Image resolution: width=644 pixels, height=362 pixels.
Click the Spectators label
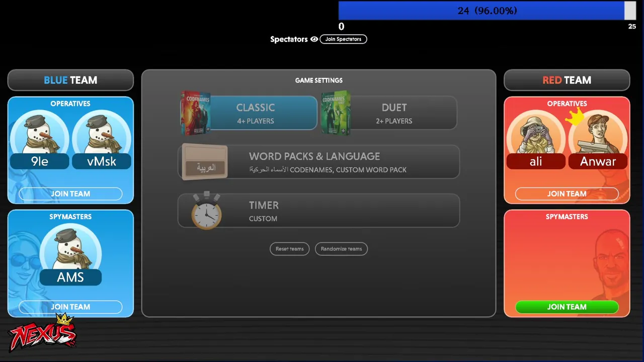pos(289,39)
